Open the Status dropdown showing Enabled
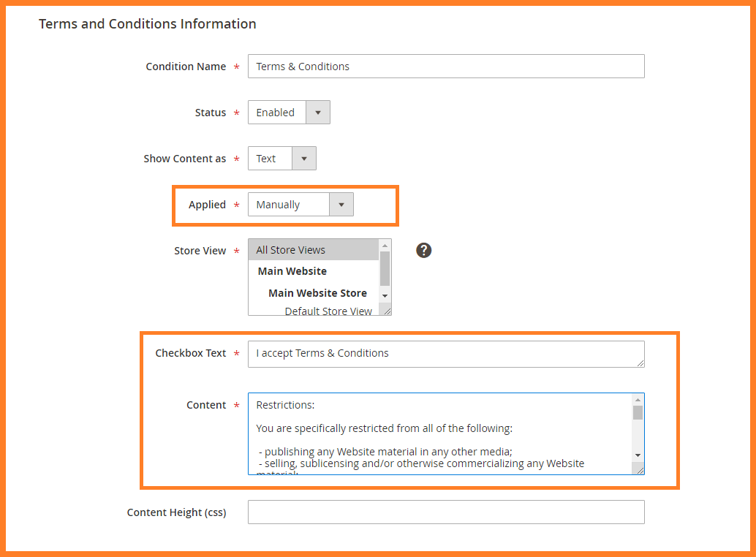The height and width of the screenshot is (557, 756). [289, 113]
